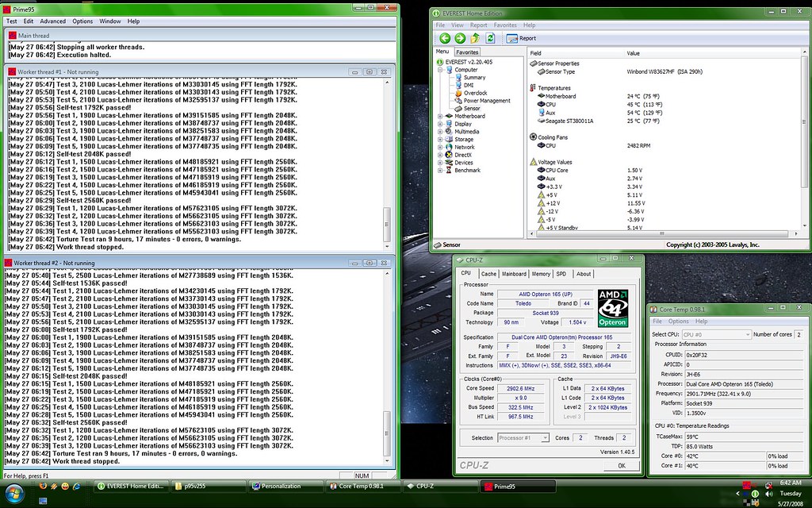Expand the Motherboard tree node
This screenshot has height=508, width=812.
pyautogui.click(x=439, y=116)
